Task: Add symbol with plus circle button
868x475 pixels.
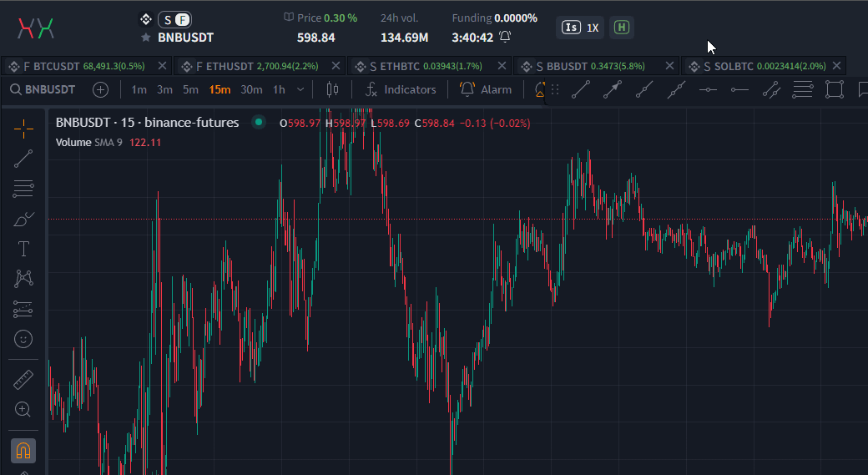Action: (x=100, y=89)
